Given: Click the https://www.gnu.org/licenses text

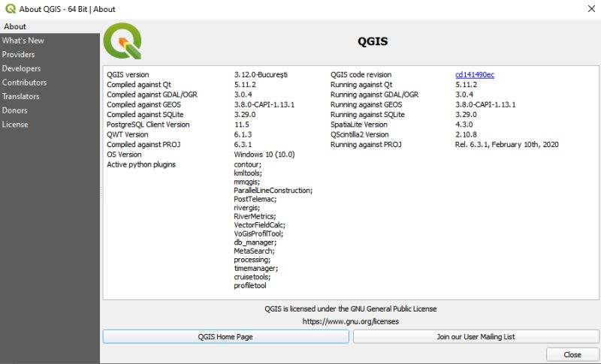Looking at the screenshot, I should (350, 321).
